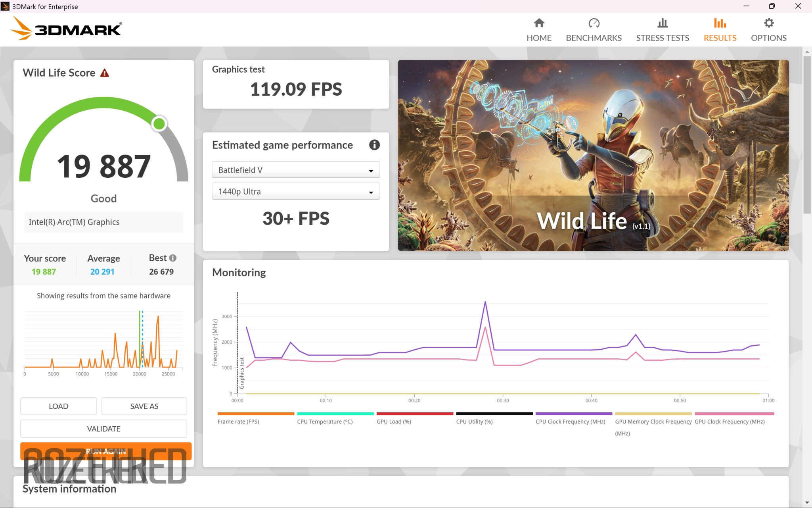The image size is (812, 508).
Task: Click scrollbar down arrow at bottom
Action: pos(807,502)
